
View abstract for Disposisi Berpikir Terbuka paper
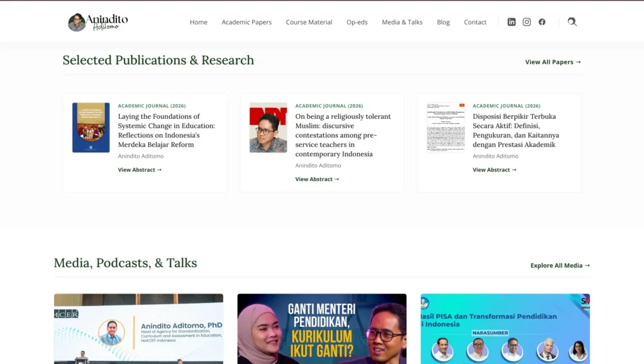tap(494, 170)
